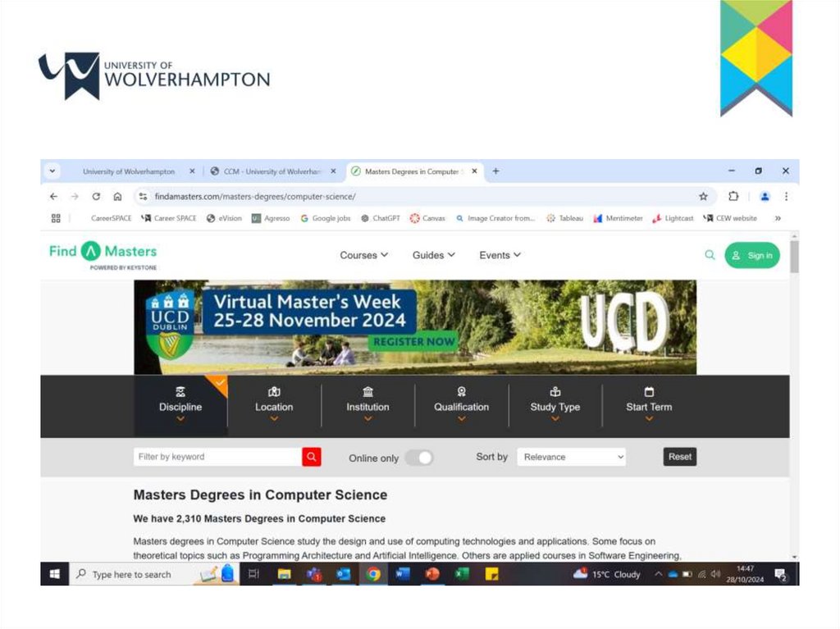
Task: Open File Explorer from the taskbar
Action: pos(284,574)
